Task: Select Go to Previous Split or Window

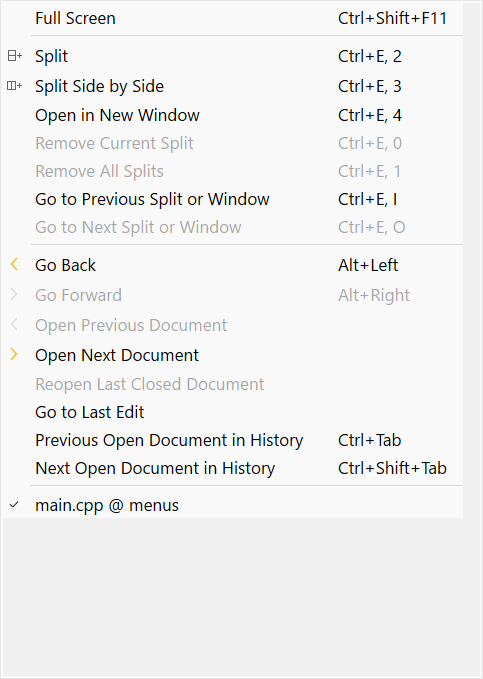Action: click(x=233, y=199)
